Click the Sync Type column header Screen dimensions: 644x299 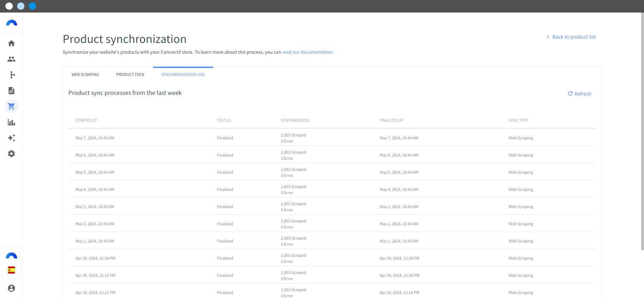point(518,120)
